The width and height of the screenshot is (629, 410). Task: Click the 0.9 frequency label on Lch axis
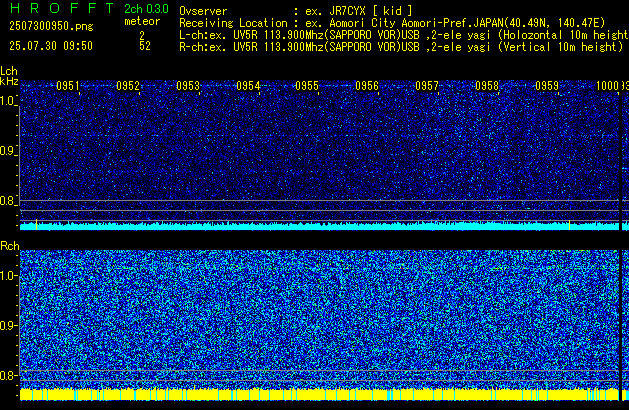8,151
